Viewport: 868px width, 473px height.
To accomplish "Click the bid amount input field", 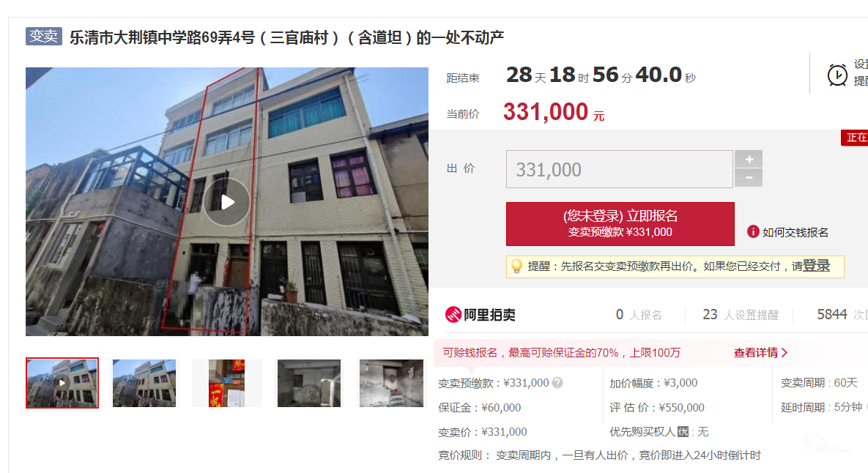I will [x=620, y=169].
